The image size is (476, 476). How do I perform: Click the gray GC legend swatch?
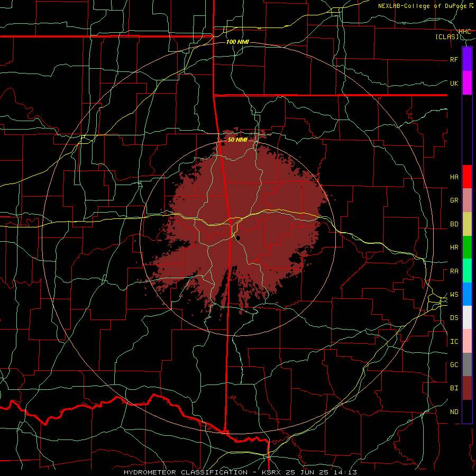point(467,364)
